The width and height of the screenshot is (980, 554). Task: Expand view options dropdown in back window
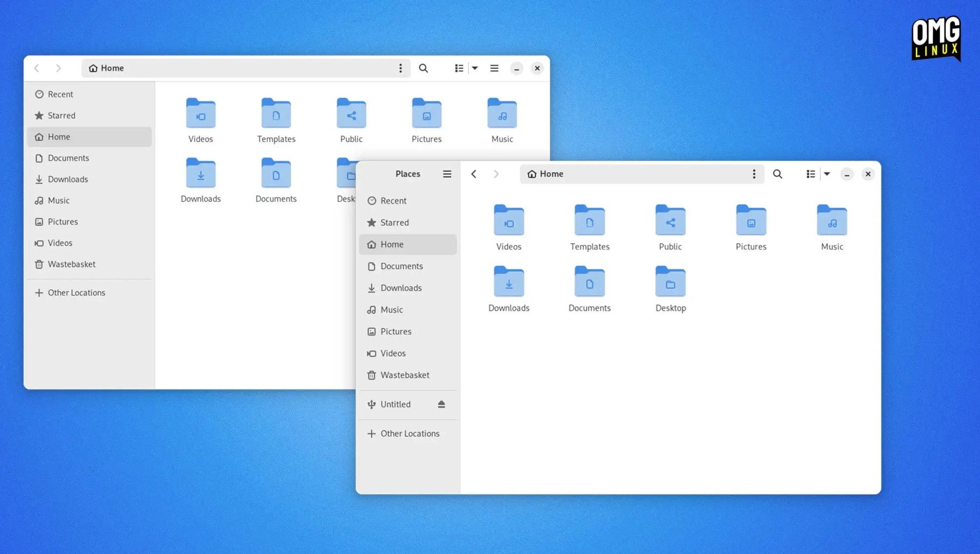[475, 68]
